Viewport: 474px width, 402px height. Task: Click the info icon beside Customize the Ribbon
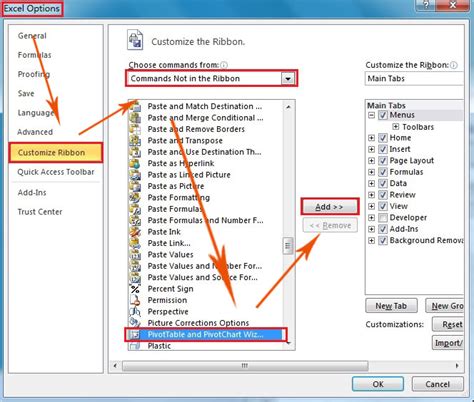click(454, 65)
